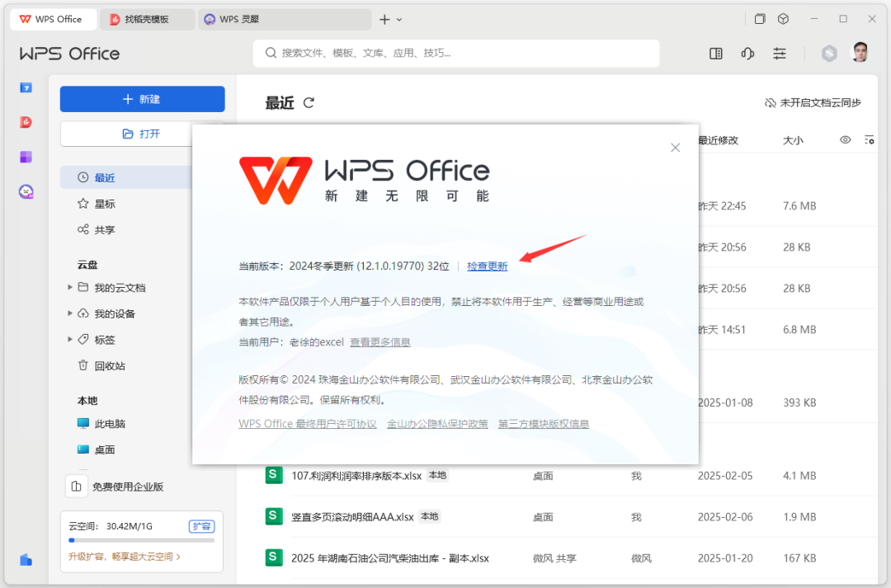Click 免费使用企业版 button
Screen dimensions: 891x588
[115, 487]
